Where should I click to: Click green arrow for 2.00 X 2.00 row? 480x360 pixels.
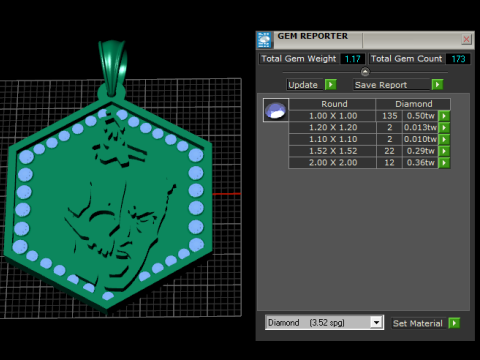pyautogui.click(x=444, y=163)
